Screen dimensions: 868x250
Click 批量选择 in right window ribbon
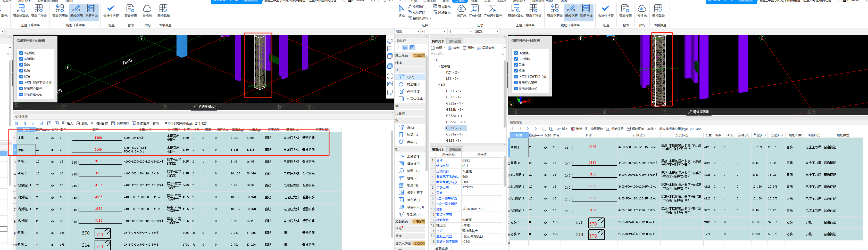coord(416,12)
